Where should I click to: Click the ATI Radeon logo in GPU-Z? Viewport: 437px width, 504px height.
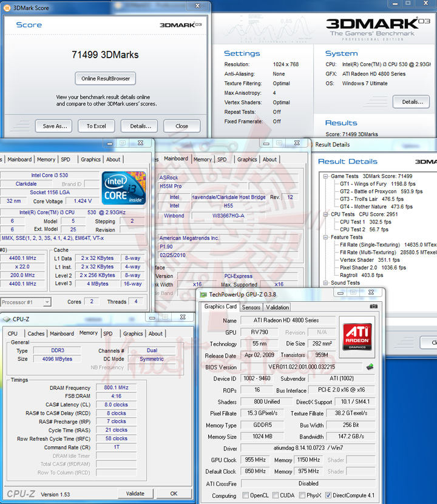tap(357, 336)
